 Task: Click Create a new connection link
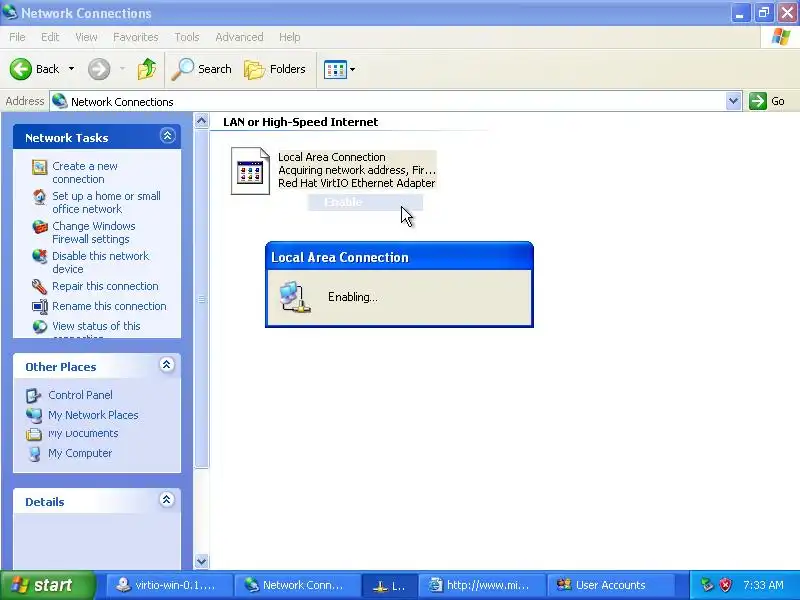point(85,172)
